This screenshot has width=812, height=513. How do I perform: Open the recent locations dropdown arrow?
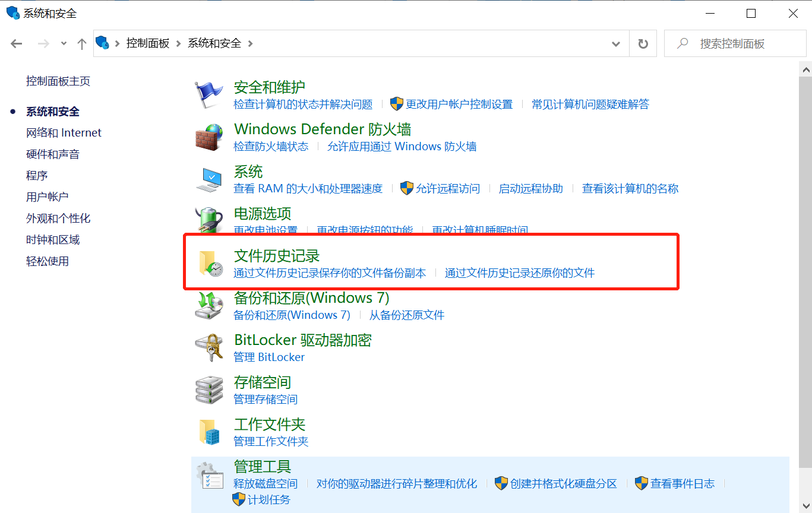64,43
